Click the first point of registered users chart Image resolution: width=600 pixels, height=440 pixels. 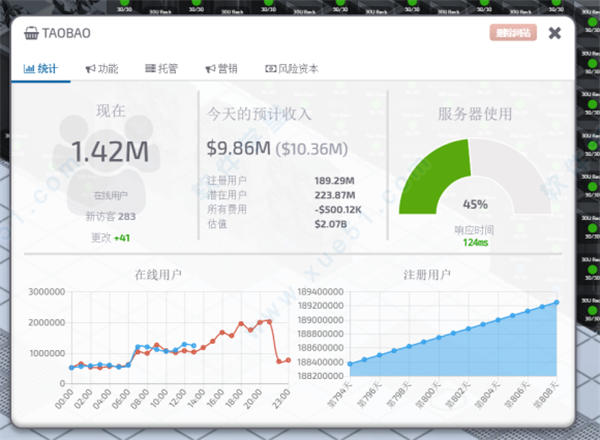[350, 364]
